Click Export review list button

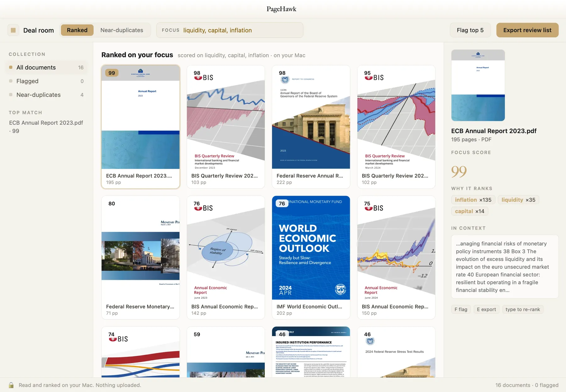click(527, 30)
